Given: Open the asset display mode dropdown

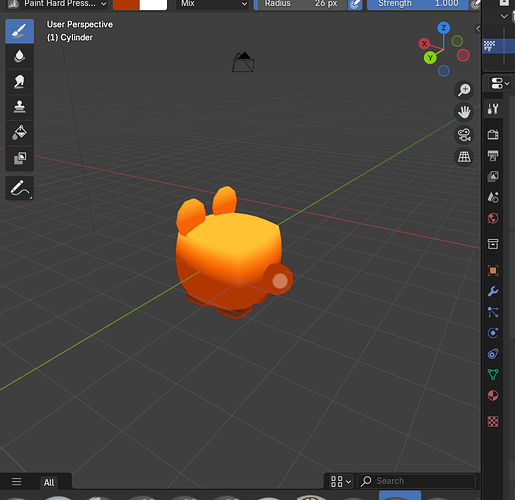Looking at the screenshot, I should (340, 481).
